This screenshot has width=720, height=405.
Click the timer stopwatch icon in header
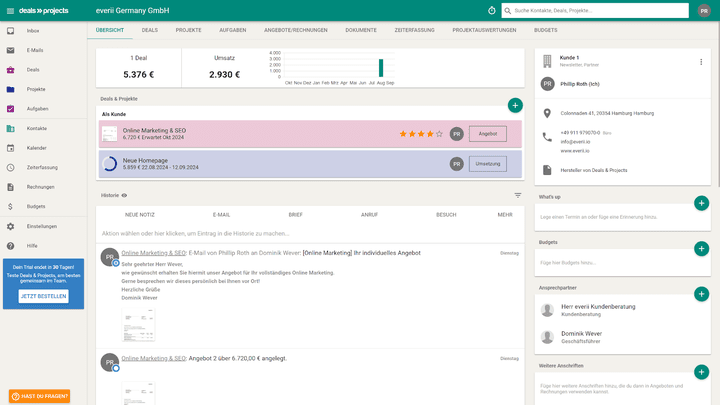click(x=491, y=10)
